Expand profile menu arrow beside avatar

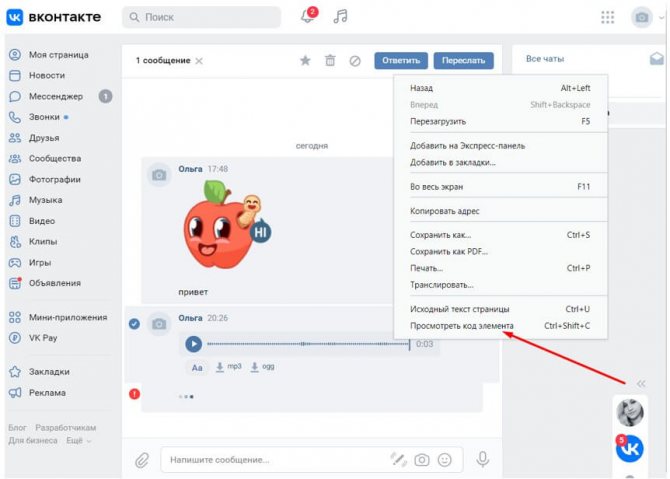[661, 18]
